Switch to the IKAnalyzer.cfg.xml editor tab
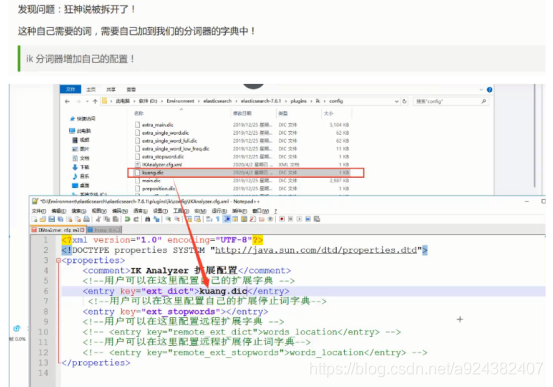Viewport: 553px width, 387px height. click(59, 230)
